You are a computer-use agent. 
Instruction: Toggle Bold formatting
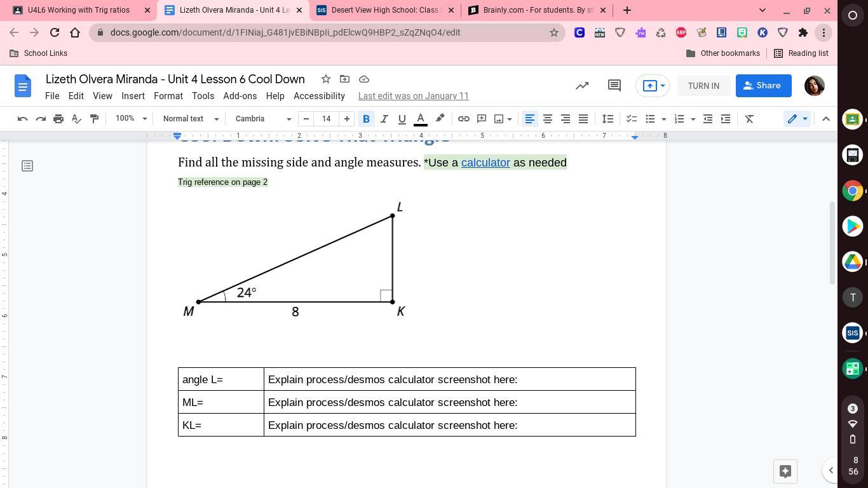click(366, 119)
